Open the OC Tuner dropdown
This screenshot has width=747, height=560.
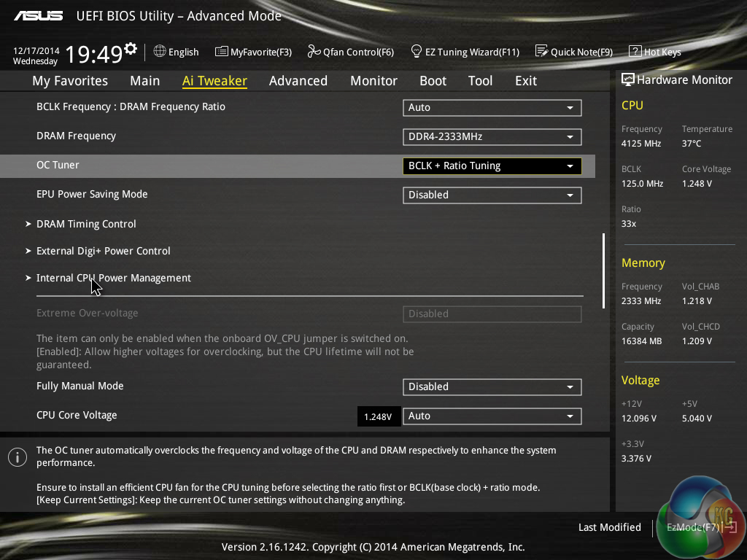pos(492,166)
